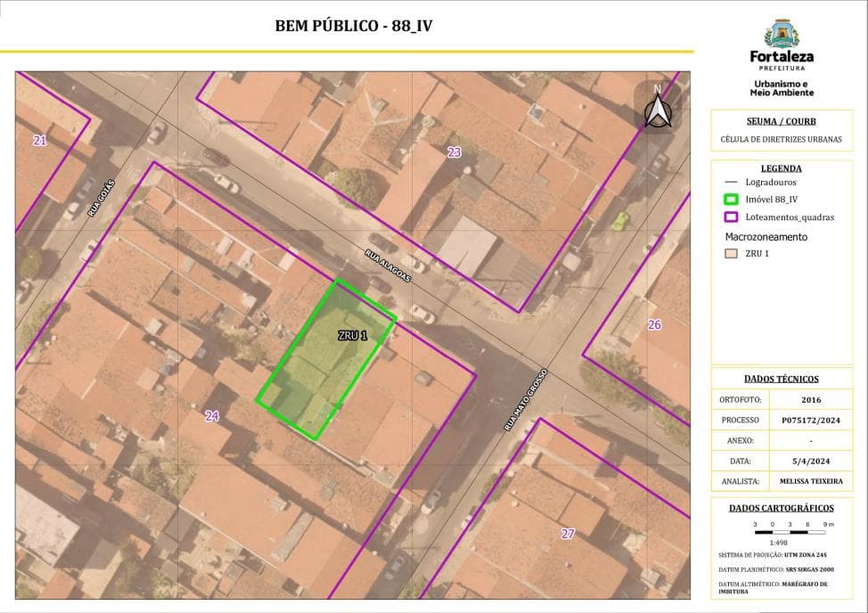Click the Logradouros line legend symbol
Viewport: 868px width, 613px height.
[x=732, y=182]
